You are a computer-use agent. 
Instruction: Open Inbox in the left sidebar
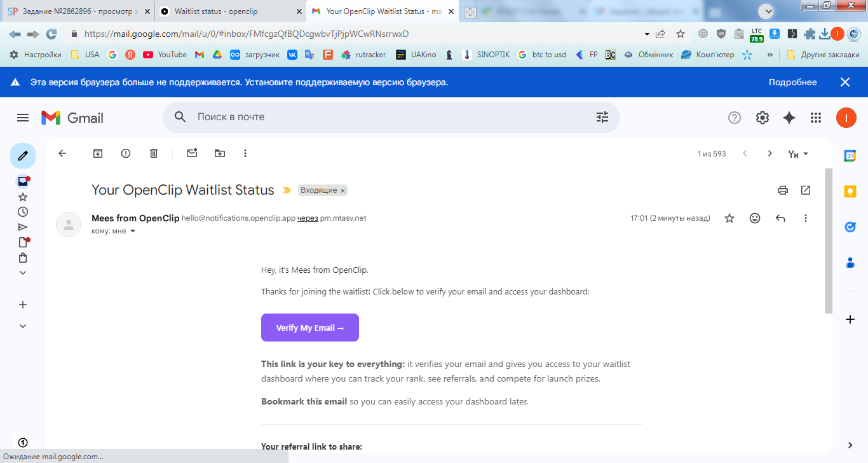[x=23, y=181]
